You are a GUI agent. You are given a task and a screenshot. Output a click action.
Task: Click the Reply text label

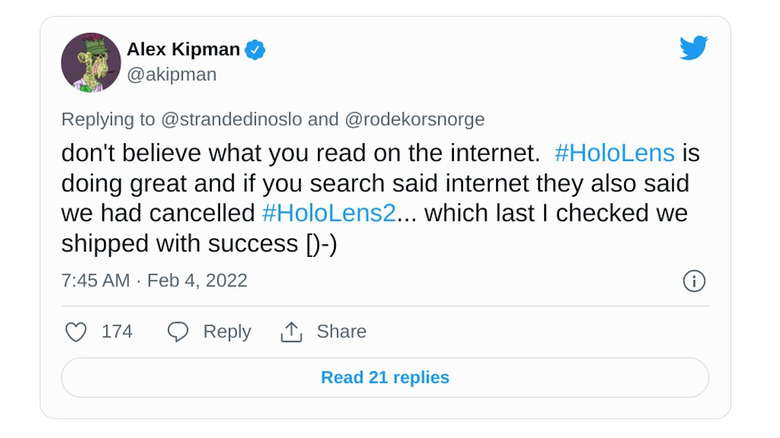(x=227, y=332)
